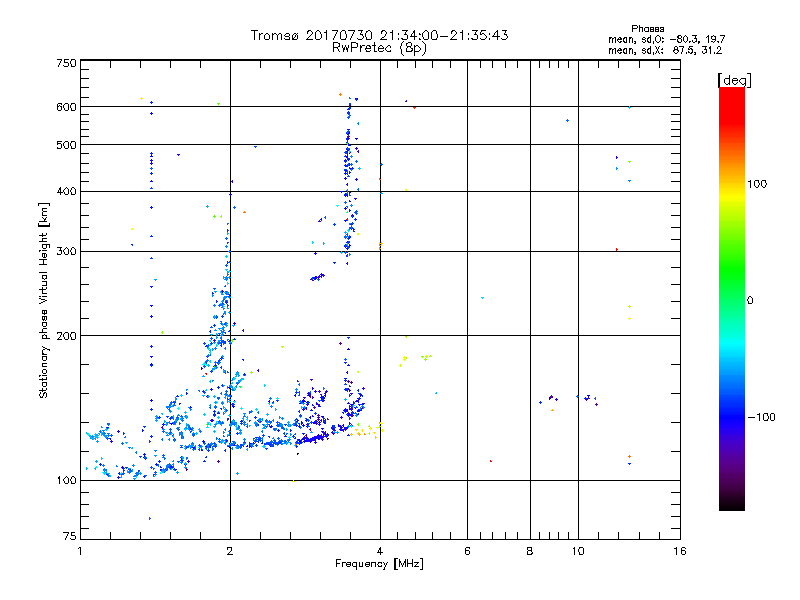Viewport: 800px width, 600px height.
Task: Click the x-axis tick label '4'
Action: (380, 551)
